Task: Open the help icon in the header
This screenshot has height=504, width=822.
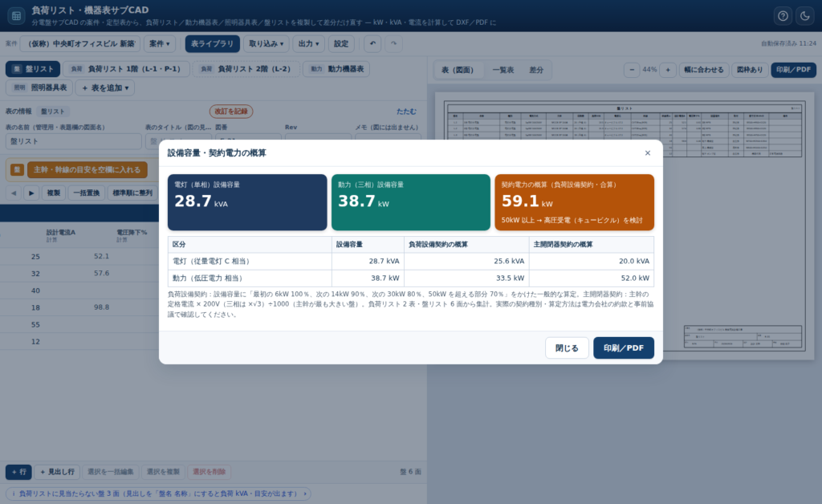Action: [783, 16]
